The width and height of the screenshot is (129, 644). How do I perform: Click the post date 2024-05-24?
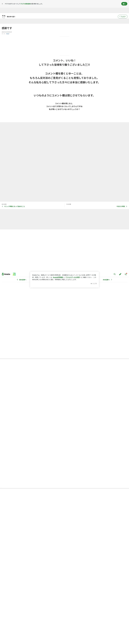7,32
